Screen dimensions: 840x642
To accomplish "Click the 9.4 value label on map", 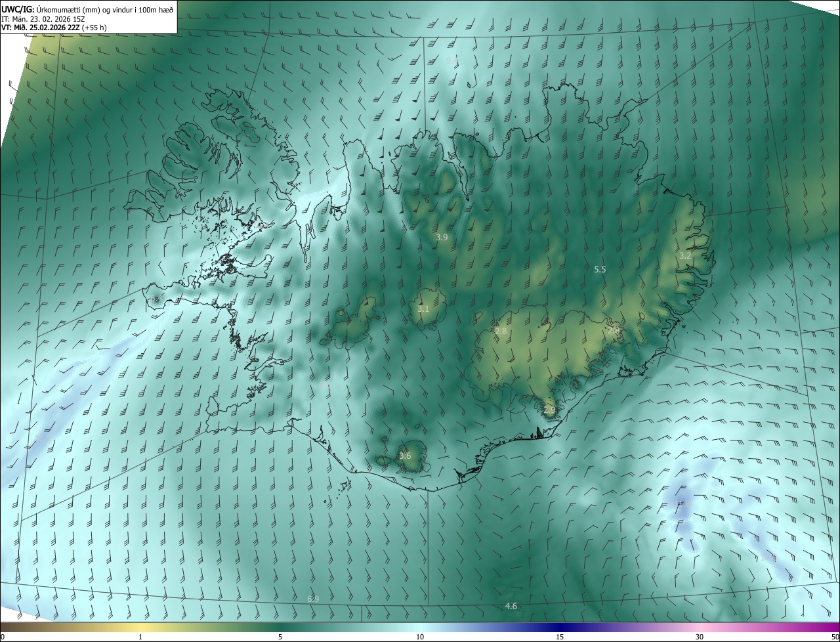I will [x=452, y=60].
